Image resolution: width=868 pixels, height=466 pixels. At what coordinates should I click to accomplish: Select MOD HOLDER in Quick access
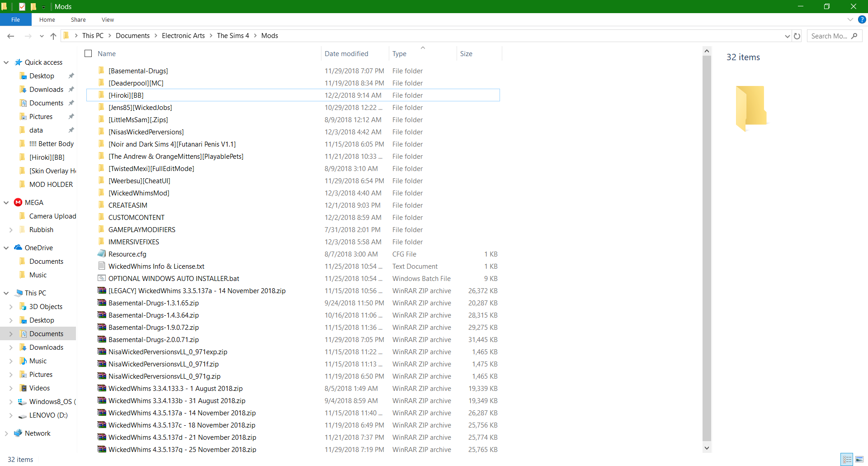coord(51,185)
